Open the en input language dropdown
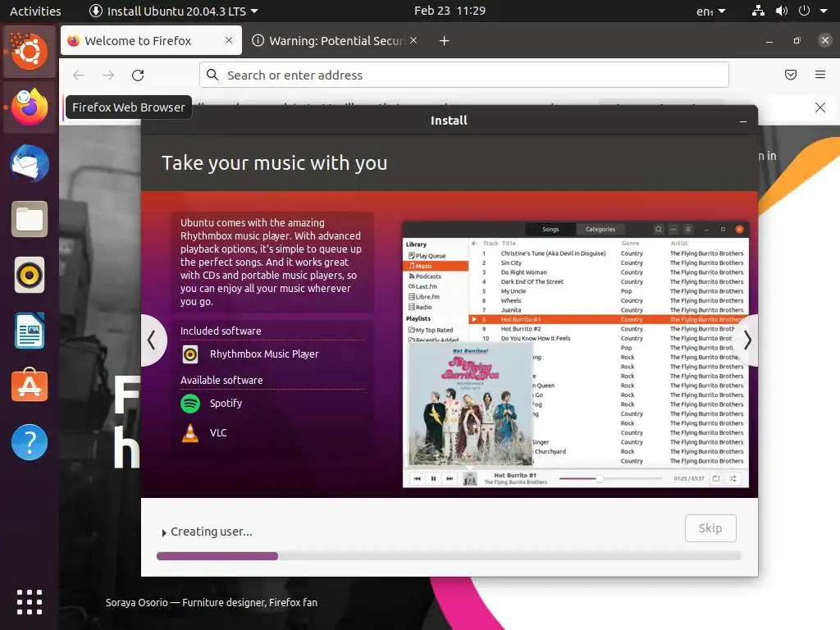The width and height of the screenshot is (840, 630). point(711,11)
